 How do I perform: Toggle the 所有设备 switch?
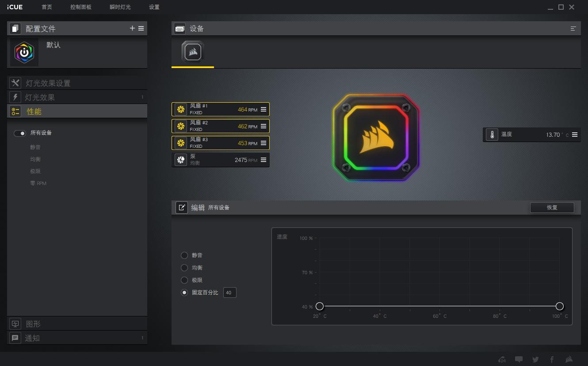(x=20, y=133)
